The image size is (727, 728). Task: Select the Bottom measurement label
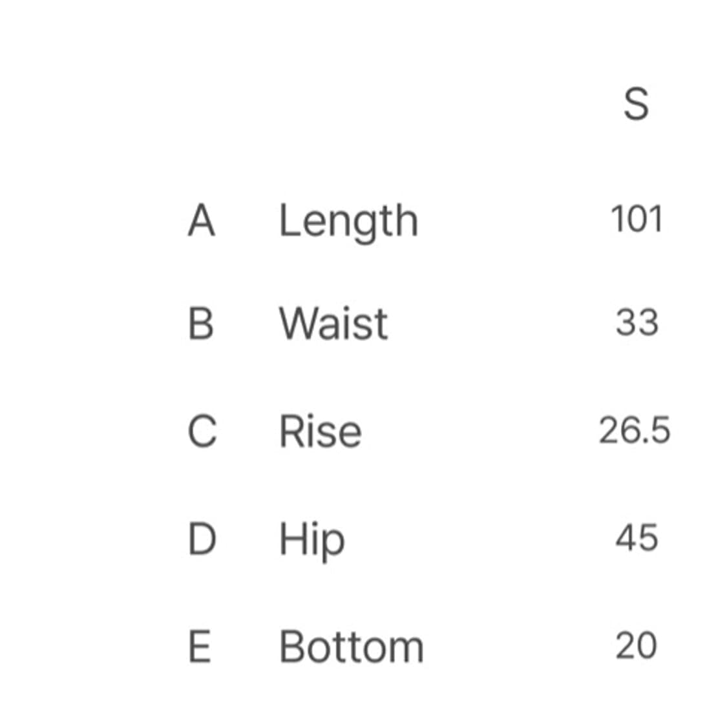(x=352, y=647)
